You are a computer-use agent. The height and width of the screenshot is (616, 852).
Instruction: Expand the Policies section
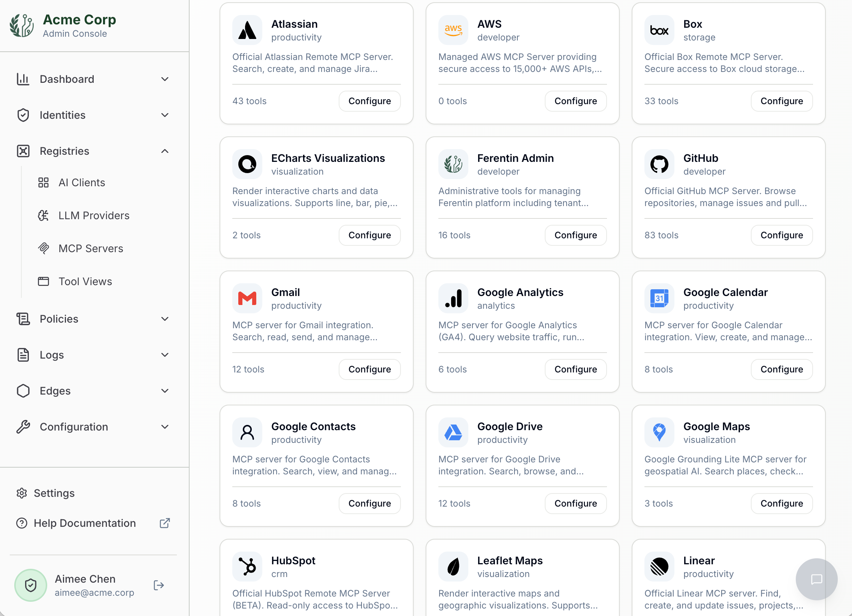click(164, 318)
